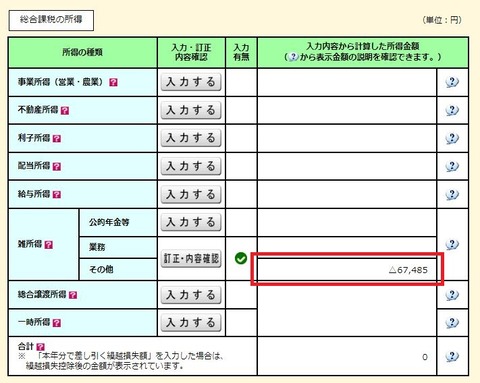Image resolution: width=480 pixels, height=383 pixels.
Task: Show pink help for 一時所得
Action: 57,323
